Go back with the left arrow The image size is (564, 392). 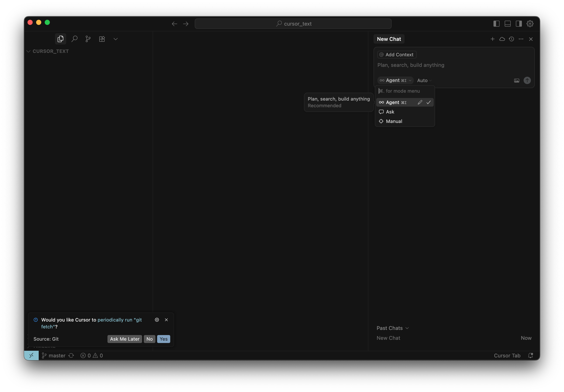[174, 24]
